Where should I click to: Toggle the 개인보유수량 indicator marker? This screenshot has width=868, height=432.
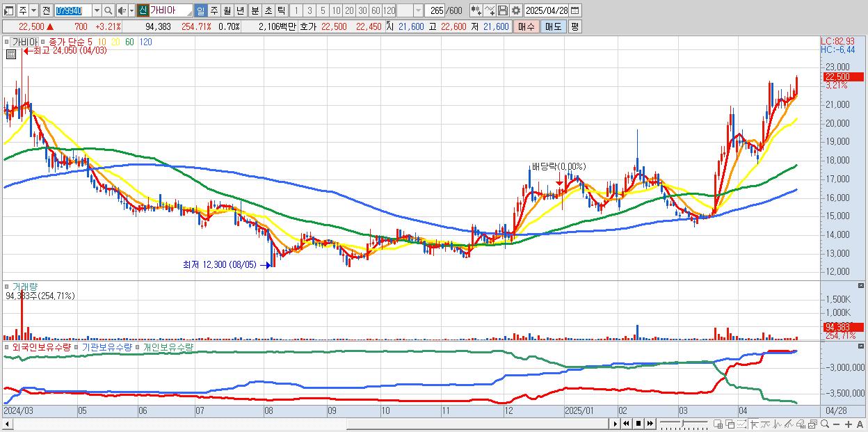[x=138, y=346]
